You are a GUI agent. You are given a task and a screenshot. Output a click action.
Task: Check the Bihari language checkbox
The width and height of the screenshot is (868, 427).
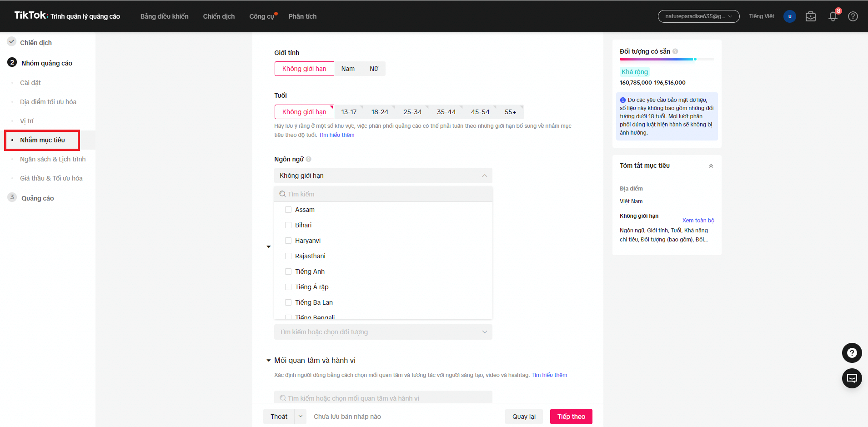tap(288, 225)
